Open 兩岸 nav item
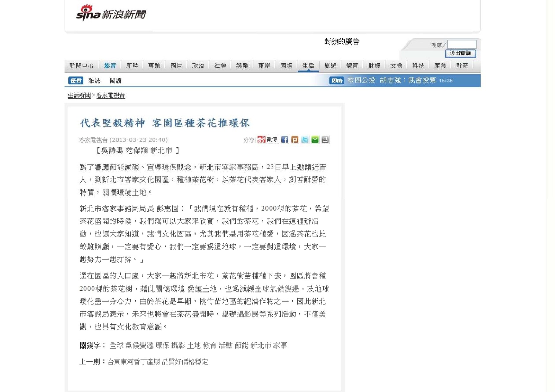This screenshot has width=555, height=392. [x=264, y=65]
